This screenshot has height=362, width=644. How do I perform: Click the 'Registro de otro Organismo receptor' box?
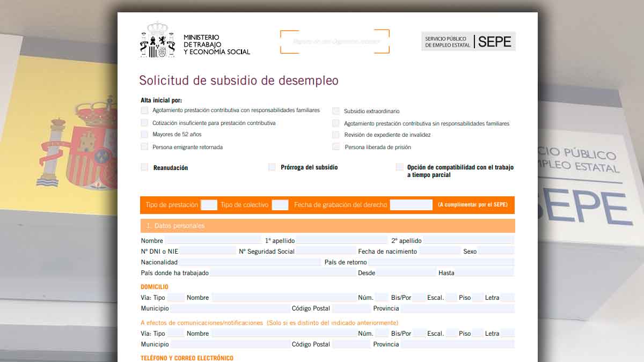click(x=335, y=41)
